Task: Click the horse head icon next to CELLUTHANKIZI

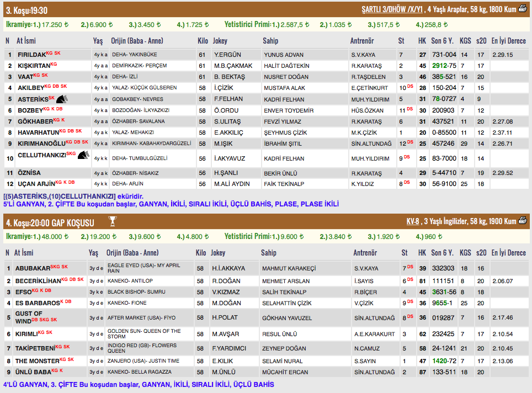Action: pos(83,156)
